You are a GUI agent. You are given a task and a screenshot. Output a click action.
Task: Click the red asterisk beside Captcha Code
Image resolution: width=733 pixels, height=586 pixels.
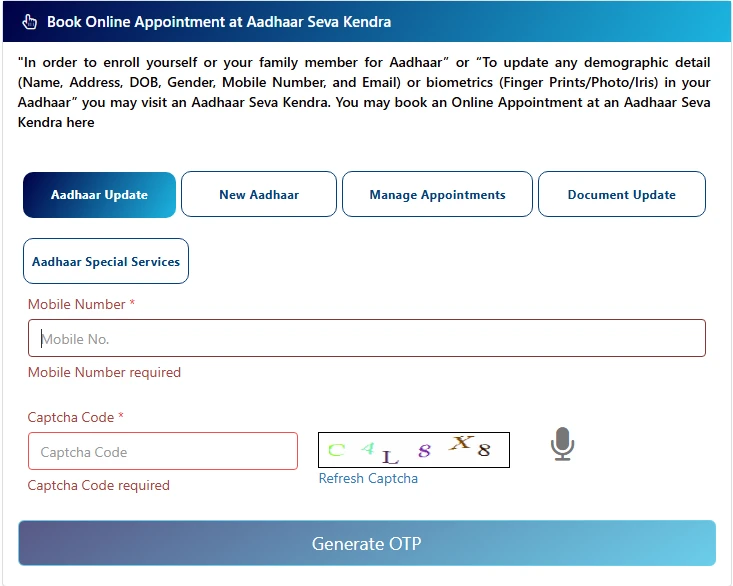pos(121,417)
